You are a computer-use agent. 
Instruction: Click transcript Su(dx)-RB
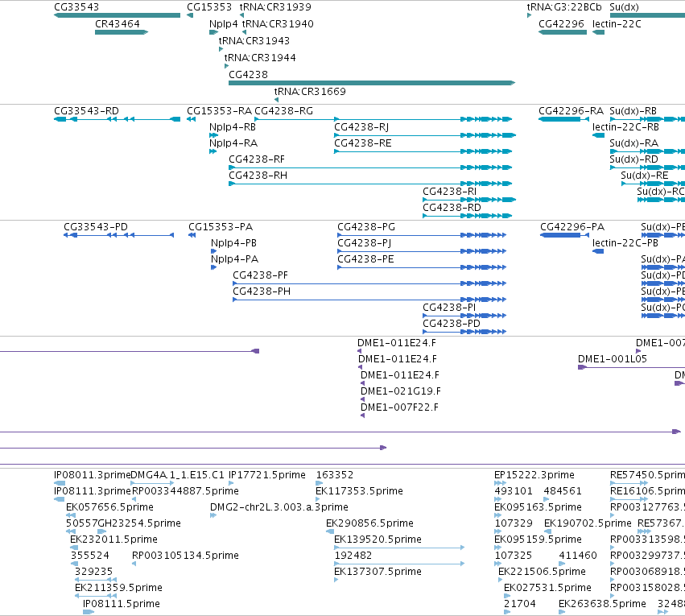tap(647, 119)
